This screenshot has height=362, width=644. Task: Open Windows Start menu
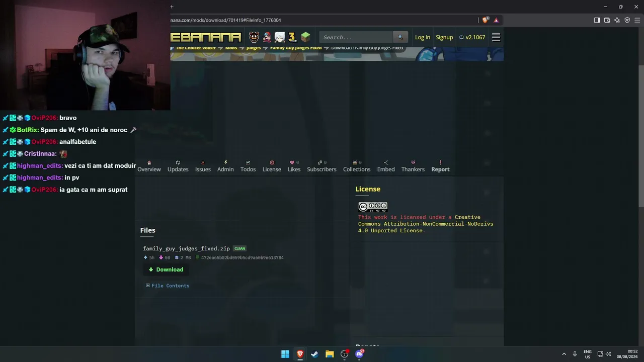tap(285, 354)
